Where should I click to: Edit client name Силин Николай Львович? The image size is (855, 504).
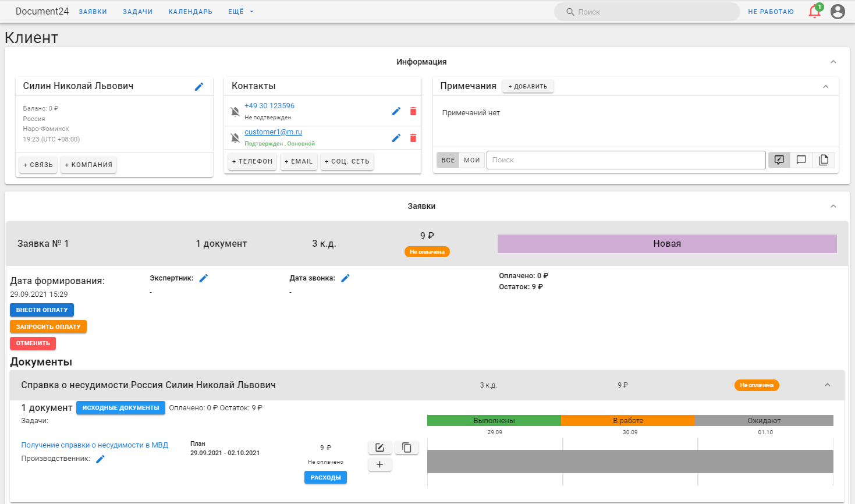coord(199,86)
